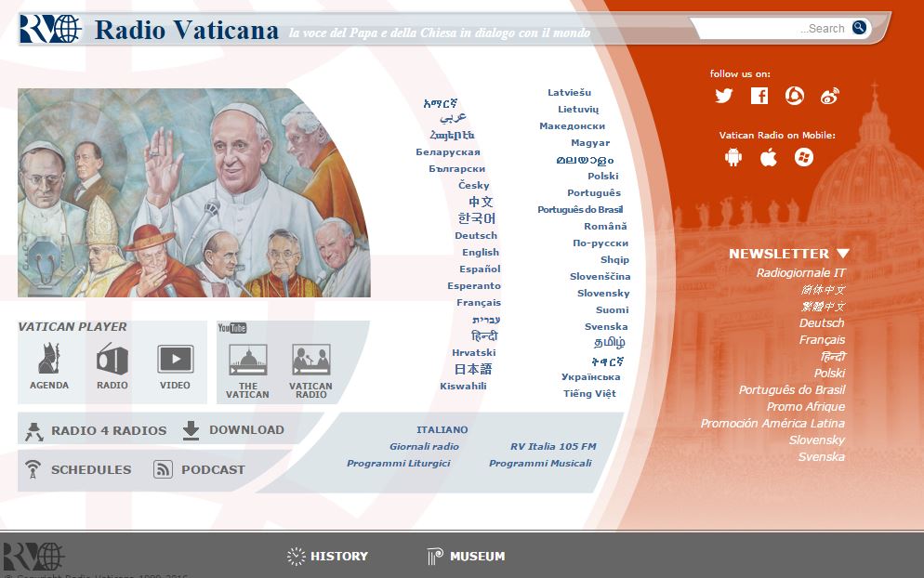924x578 pixels.
Task: Click the Museum icon in footer
Action: coord(435,557)
